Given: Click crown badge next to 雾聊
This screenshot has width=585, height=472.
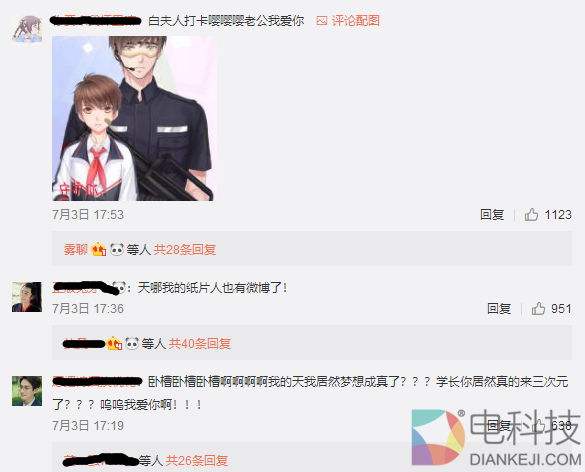Looking at the screenshot, I should click(98, 249).
